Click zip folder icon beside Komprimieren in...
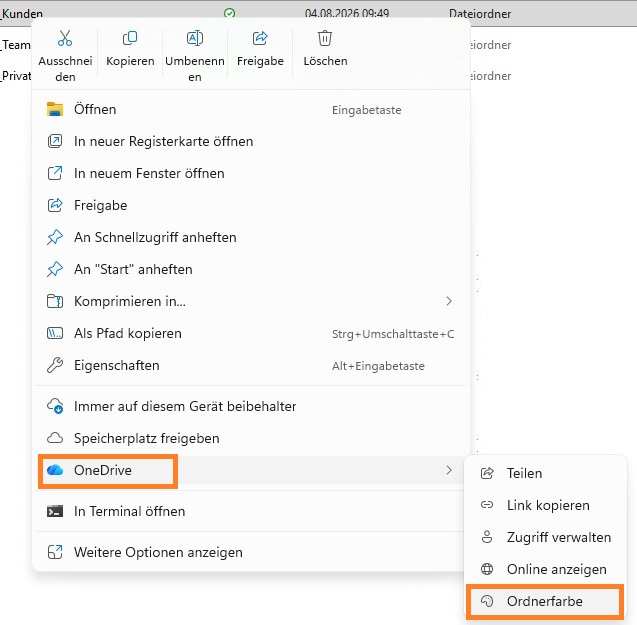Image resolution: width=637 pixels, height=625 pixels. (x=55, y=301)
